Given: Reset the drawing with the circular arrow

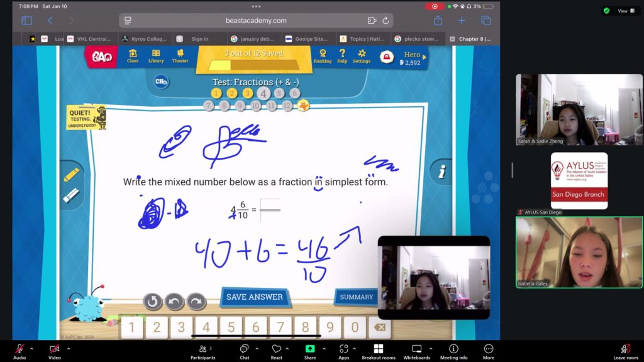Looking at the screenshot, I should click(152, 302).
